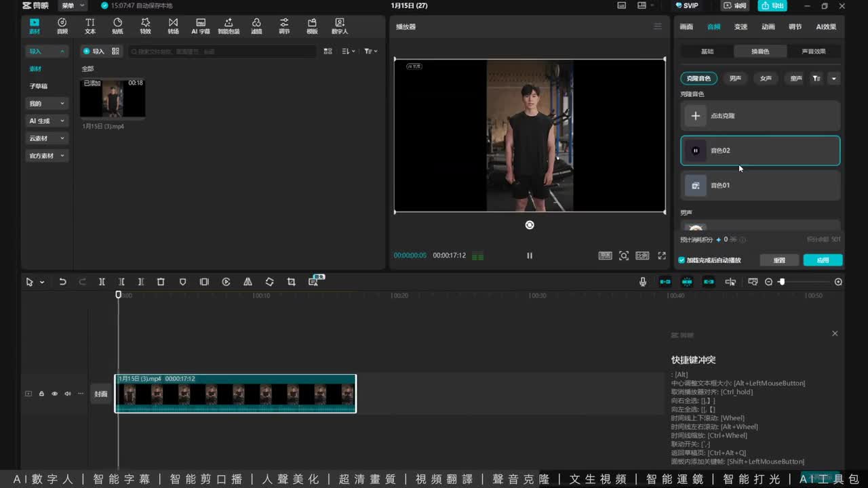The image size is (868, 488).
Task: Click the mirror flip icon in the timeline toolbar
Action: point(248,282)
